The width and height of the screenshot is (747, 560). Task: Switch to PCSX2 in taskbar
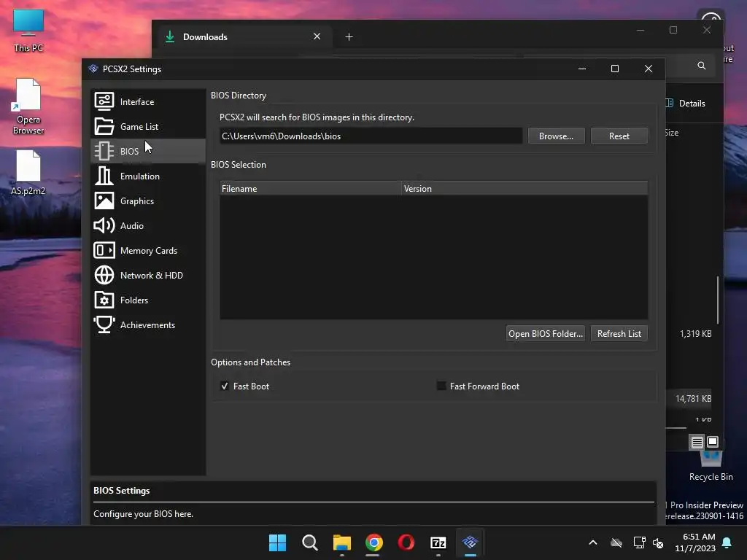point(471,542)
